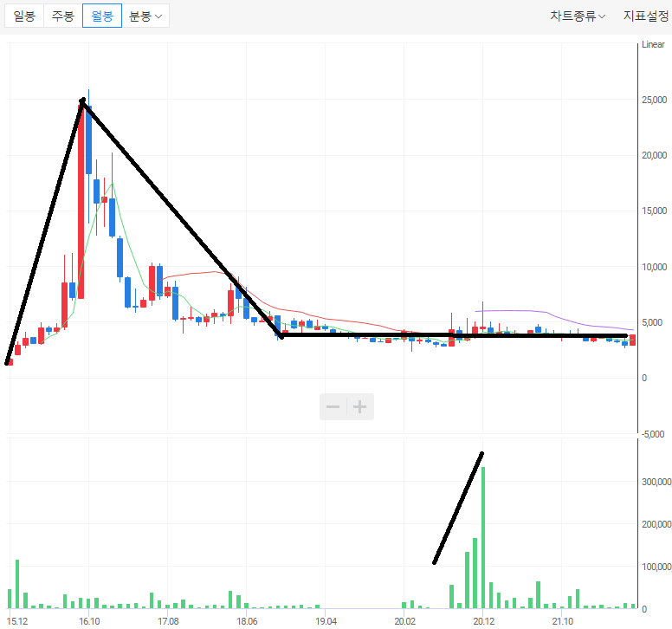Click the tall red peak candlestick
This screenshot has width=672, height=629.
81,202
